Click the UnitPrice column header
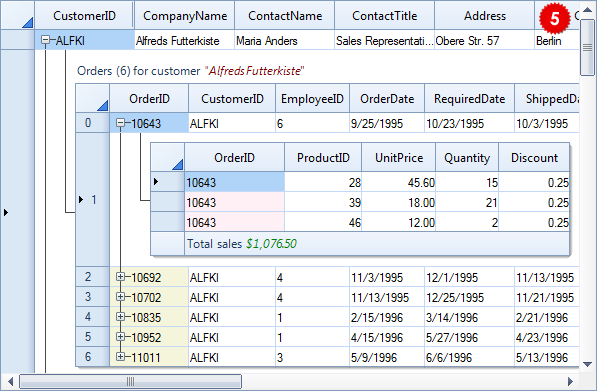Screen dimensions: 597x391 399,157
